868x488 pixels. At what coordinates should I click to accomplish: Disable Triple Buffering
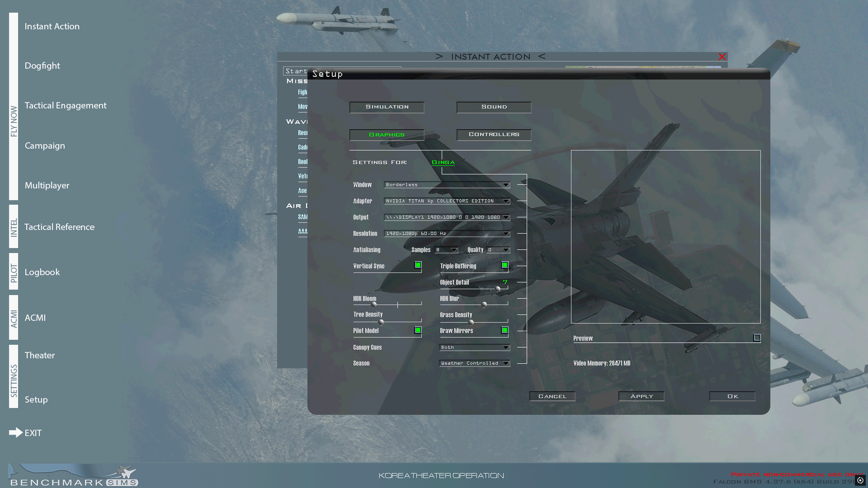tap(504, 265)
